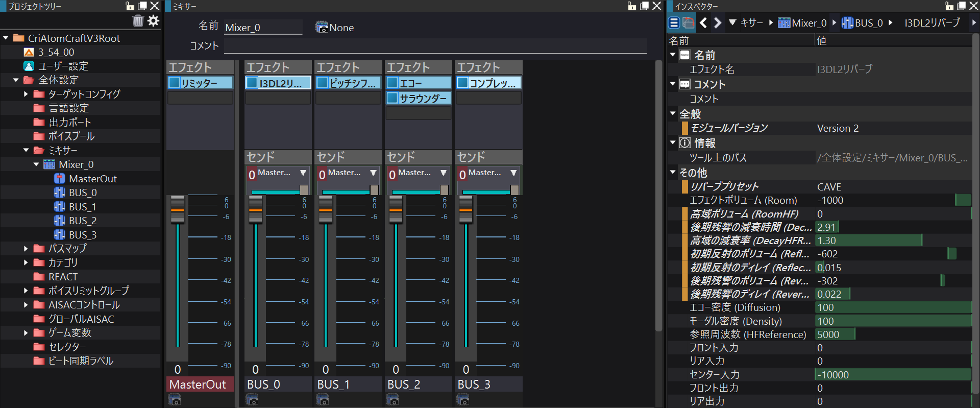
Task: Expand the ターゲットコンフィグ folder
Action: (26, 94)
